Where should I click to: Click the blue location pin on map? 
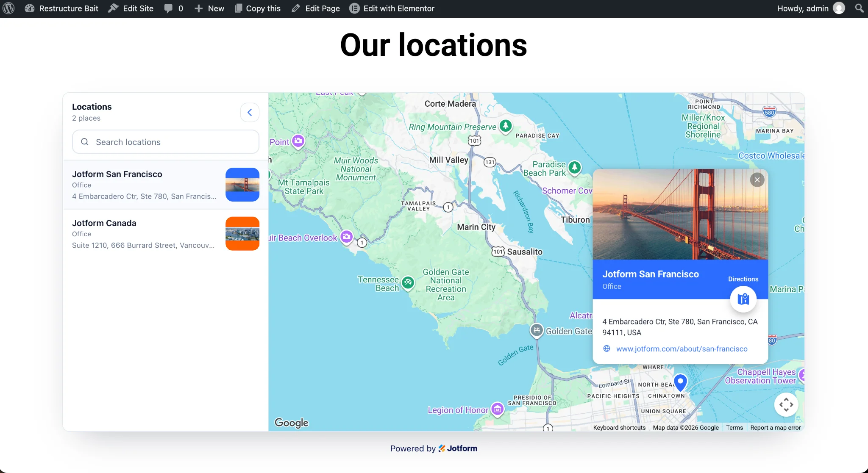coord(680,382)
